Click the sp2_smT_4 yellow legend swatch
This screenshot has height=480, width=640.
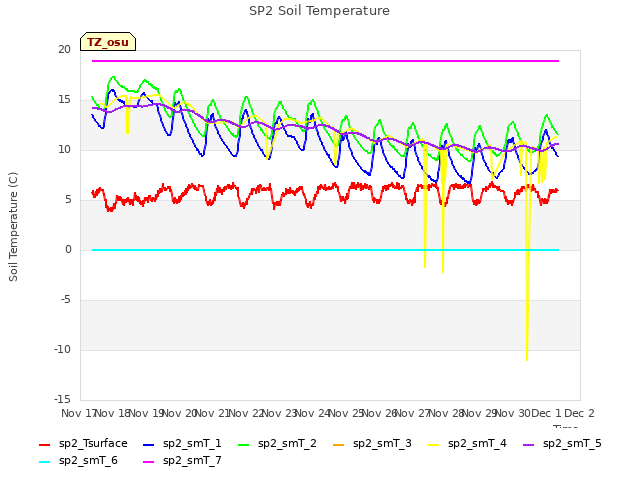pyautogui.click(x=433, y=444)
